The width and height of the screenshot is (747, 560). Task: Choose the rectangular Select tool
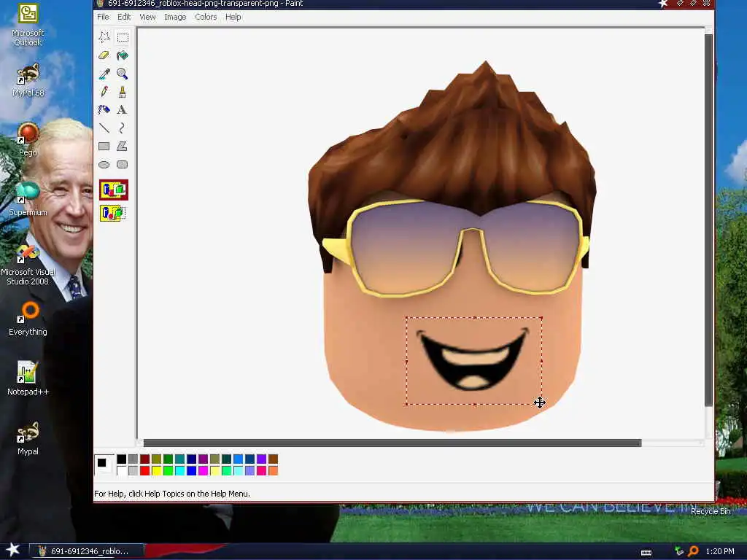tap(123, 37)
